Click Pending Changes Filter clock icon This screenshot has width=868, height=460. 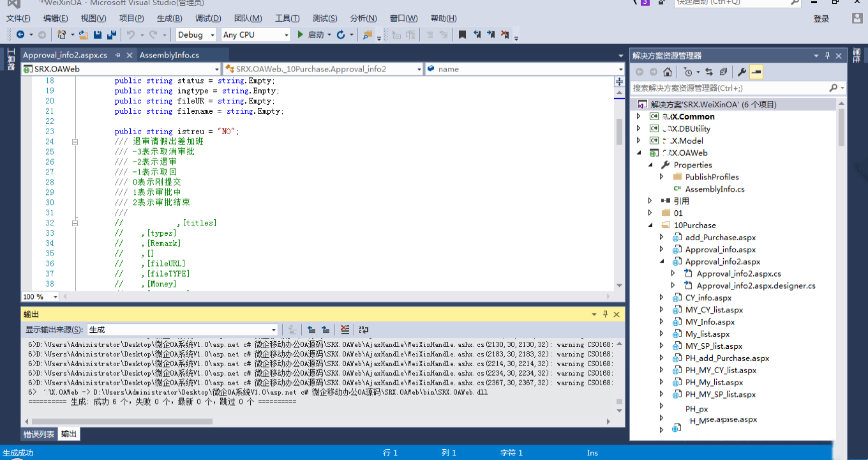click(687, 72)
